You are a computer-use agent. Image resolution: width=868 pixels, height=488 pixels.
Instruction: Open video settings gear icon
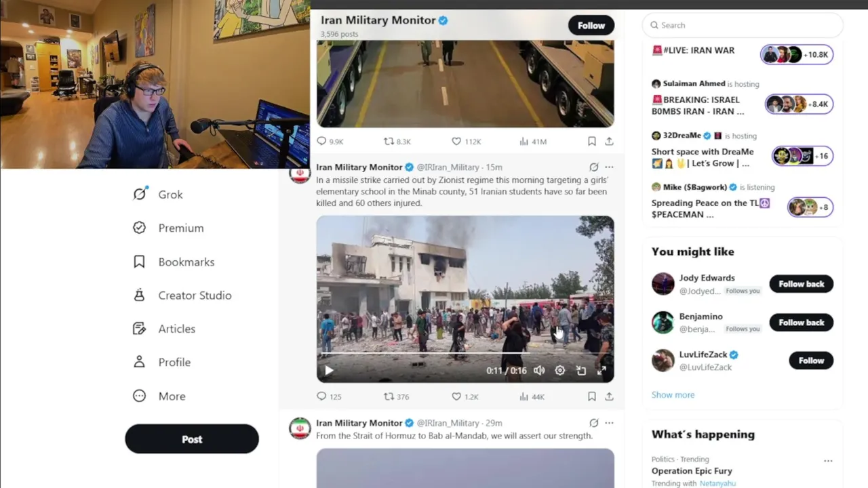point(560,371)
